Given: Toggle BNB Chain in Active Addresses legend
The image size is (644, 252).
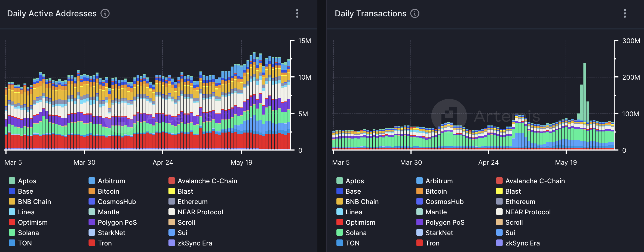Looking at the screenshot, I should click(30, 202).
